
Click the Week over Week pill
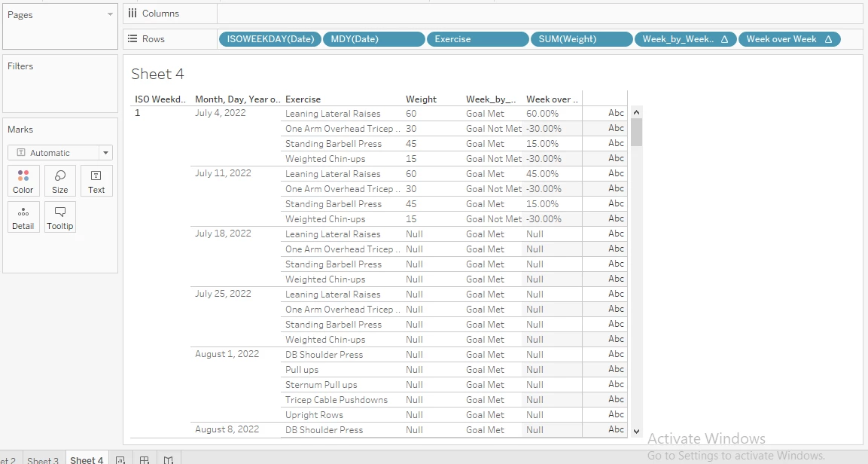tap(789, 39)
